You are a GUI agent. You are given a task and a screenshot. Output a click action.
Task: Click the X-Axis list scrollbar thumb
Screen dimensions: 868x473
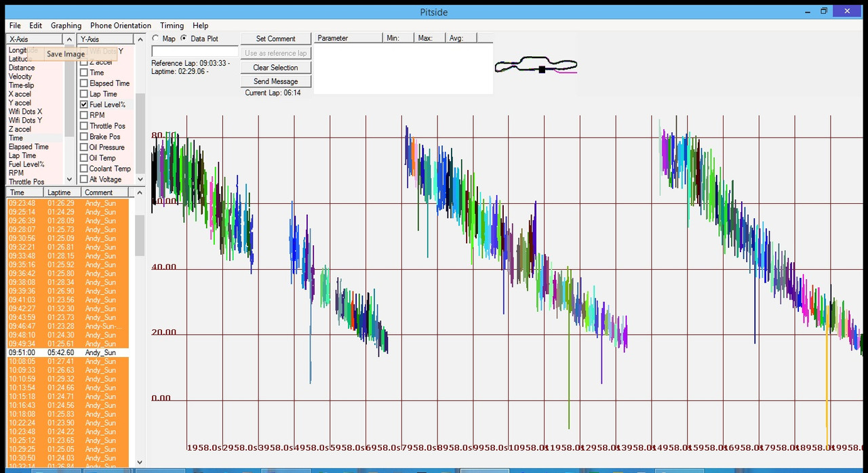pyautogui.click(x=69, y=91)
